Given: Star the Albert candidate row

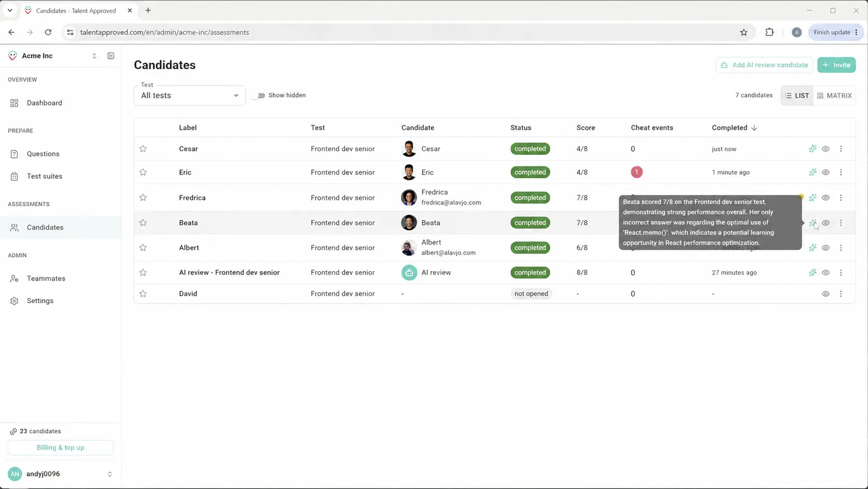Looking at the screenshot, I should pyautogui.click(x=143, y=247).
